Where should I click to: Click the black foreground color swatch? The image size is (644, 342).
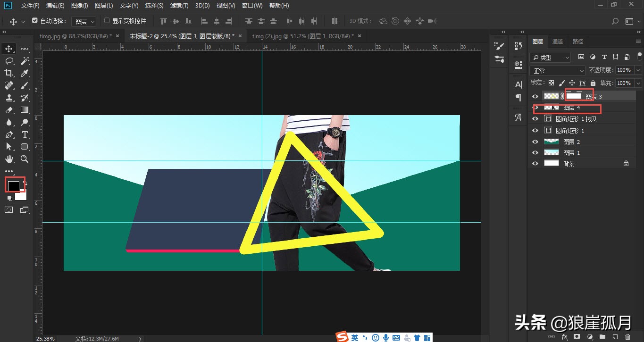point(14,185)
